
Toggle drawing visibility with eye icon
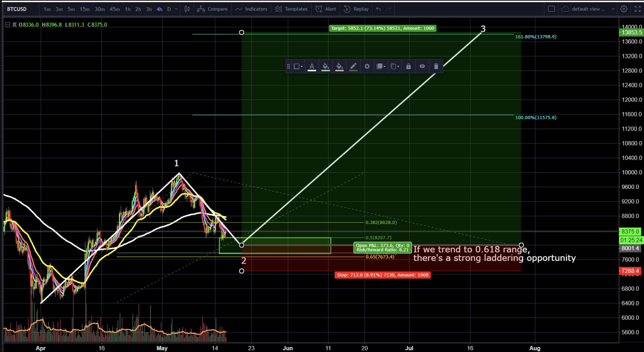coord(422,66)
